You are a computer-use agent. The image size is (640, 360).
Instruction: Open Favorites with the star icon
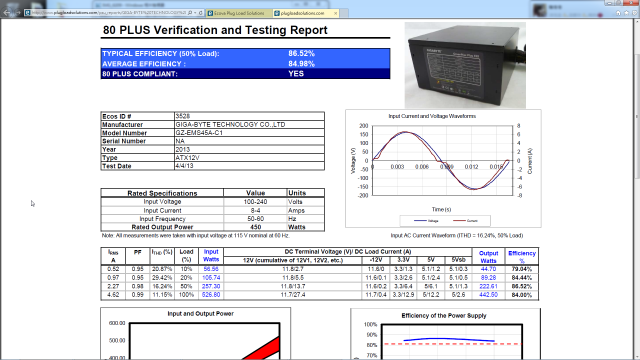627,13
